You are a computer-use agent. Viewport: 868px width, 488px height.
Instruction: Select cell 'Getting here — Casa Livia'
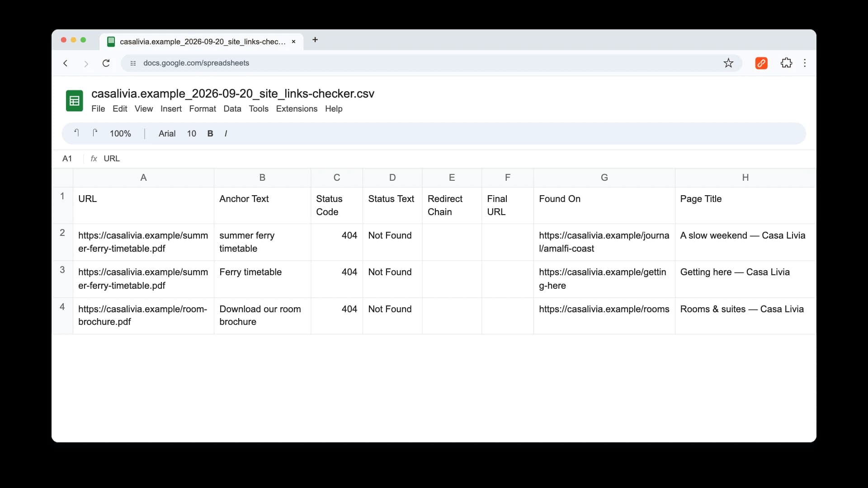click(745, 279)
